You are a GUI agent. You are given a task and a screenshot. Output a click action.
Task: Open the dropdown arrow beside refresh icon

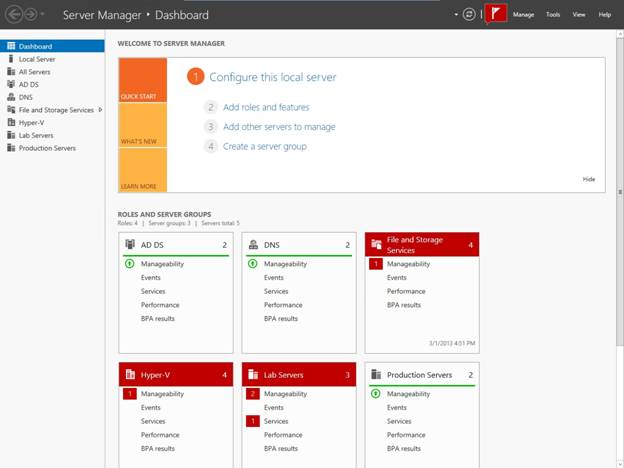click(x=456, y=15)
